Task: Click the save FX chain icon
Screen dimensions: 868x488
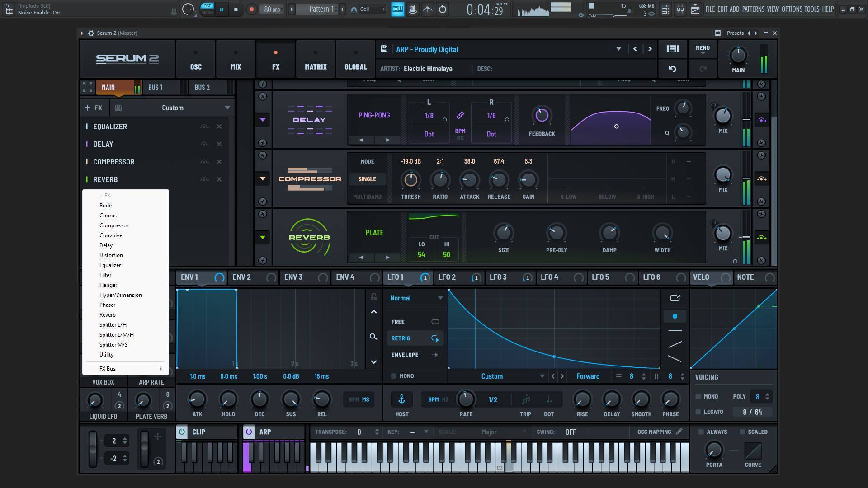Action: [118, 108]
